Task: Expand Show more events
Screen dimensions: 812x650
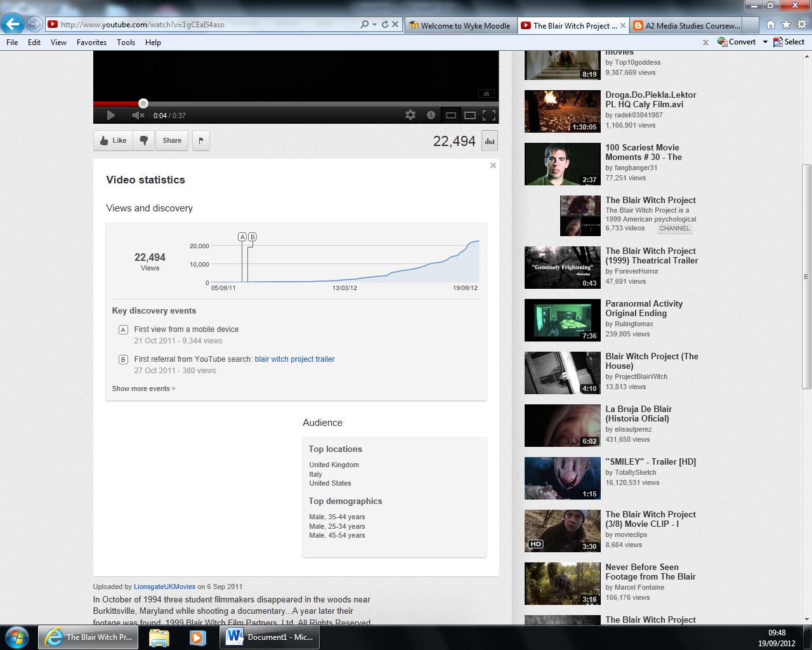Action: (143, 388)
